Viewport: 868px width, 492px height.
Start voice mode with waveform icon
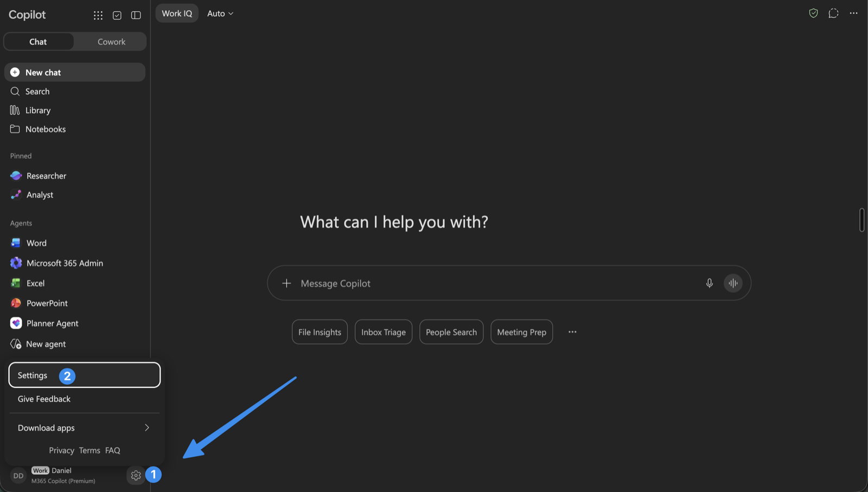click(733, 283)
